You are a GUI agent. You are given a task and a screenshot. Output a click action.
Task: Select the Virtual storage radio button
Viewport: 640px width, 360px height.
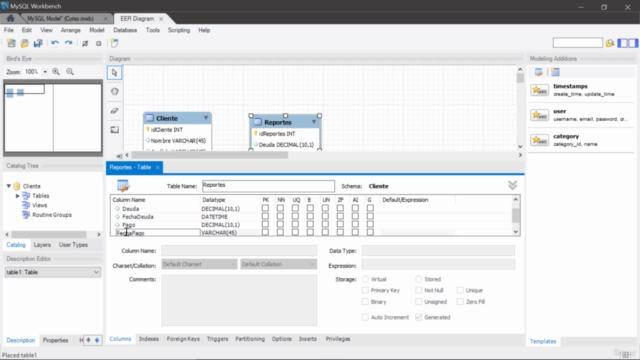365,279
